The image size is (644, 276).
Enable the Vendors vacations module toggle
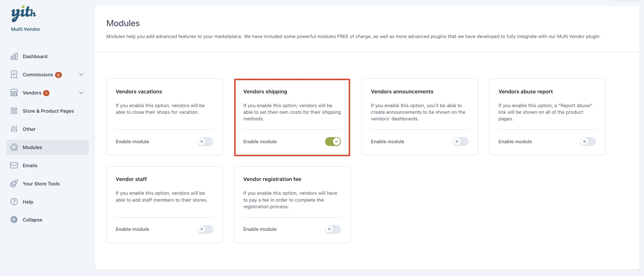(205, 142)
